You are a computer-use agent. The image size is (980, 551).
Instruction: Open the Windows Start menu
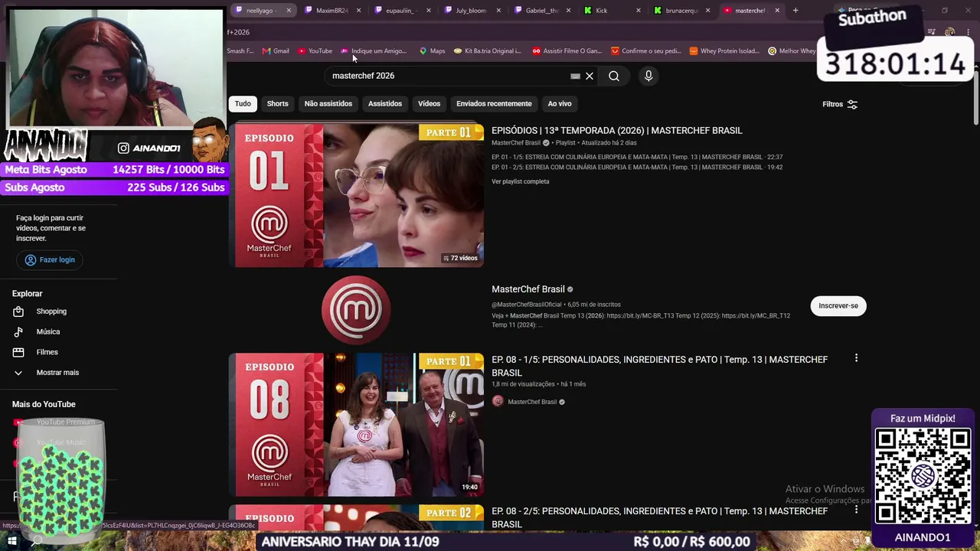tap(12, 541)
